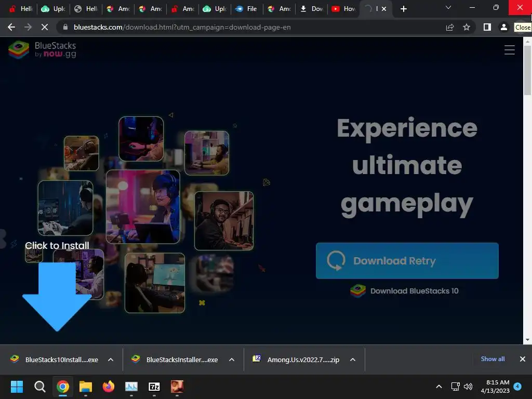532x399 pixels.
Task: Click the central gamer thumbnail with headset
Action: [x=143, y=207]
